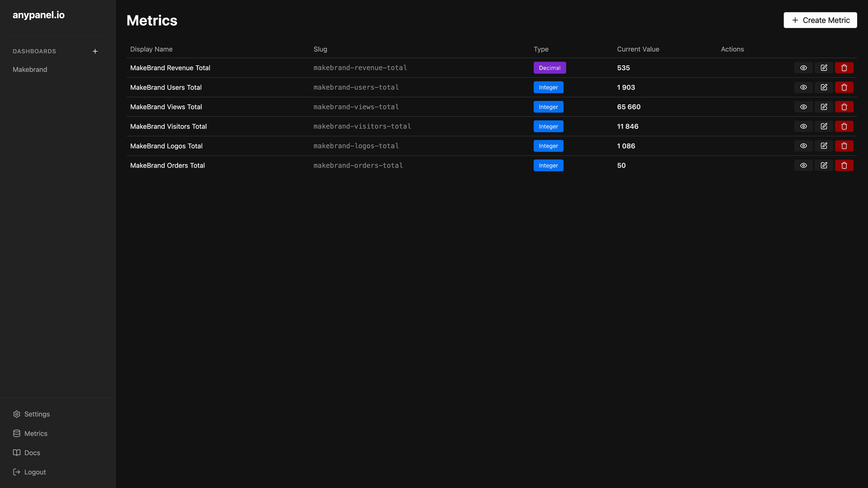Click the plus icon next to Dashboards
This screenshot has height=488, width=868.
point(95,51)
